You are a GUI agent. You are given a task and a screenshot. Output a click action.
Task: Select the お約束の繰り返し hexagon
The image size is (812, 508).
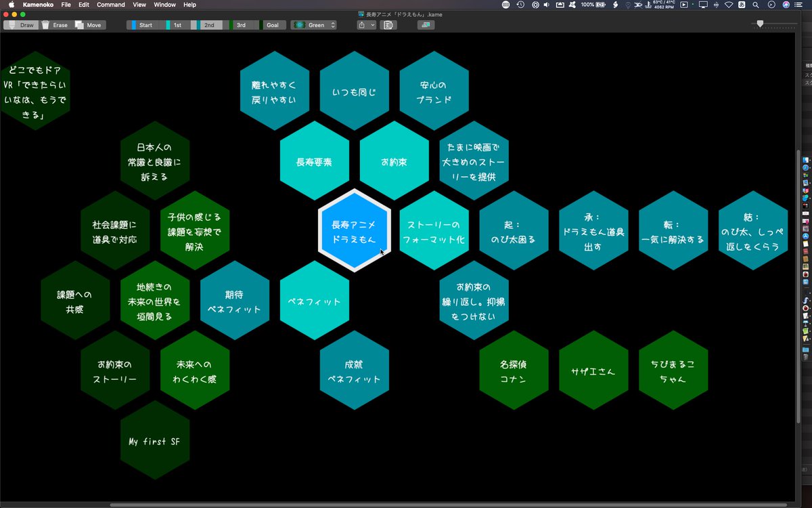point(474,301)
